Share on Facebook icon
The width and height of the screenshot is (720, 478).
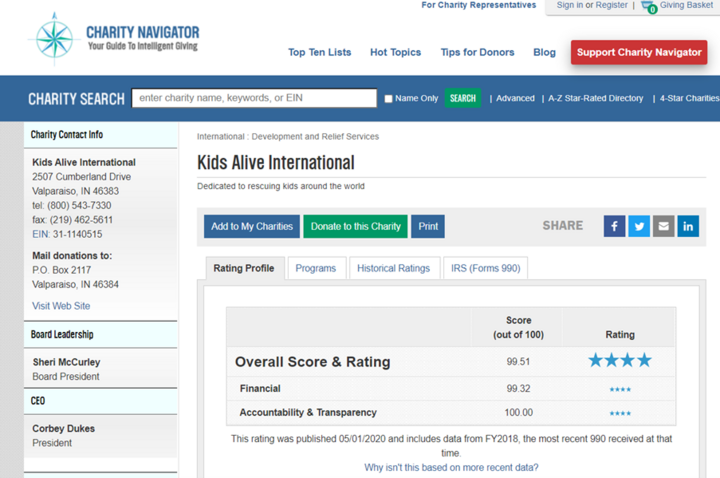pos(614,226)
